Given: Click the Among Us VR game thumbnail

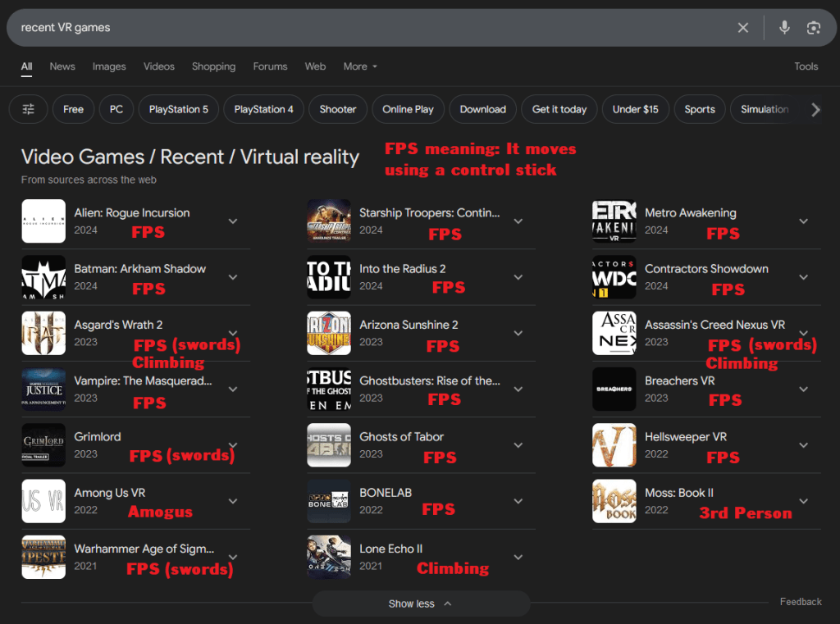Looking at the screenshot, I should click(43, 501).
